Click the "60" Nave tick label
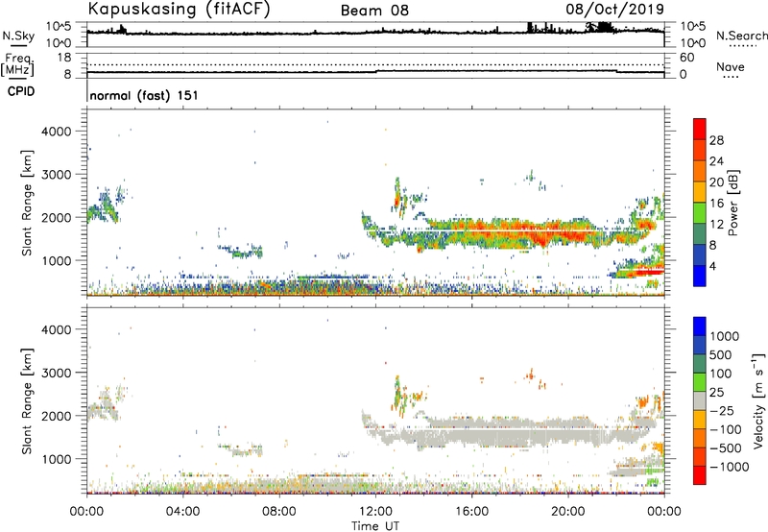 coord(686,58)
